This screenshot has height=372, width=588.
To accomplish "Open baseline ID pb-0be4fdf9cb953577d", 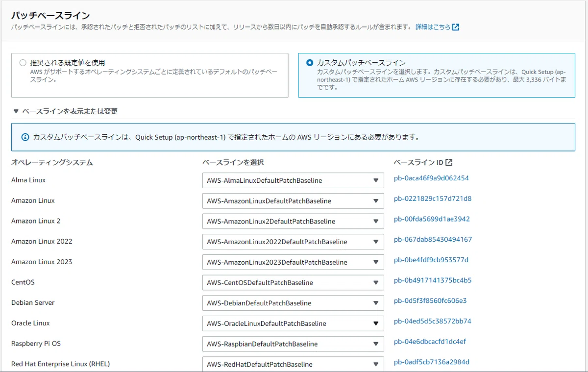I will [x=431, y=260].
